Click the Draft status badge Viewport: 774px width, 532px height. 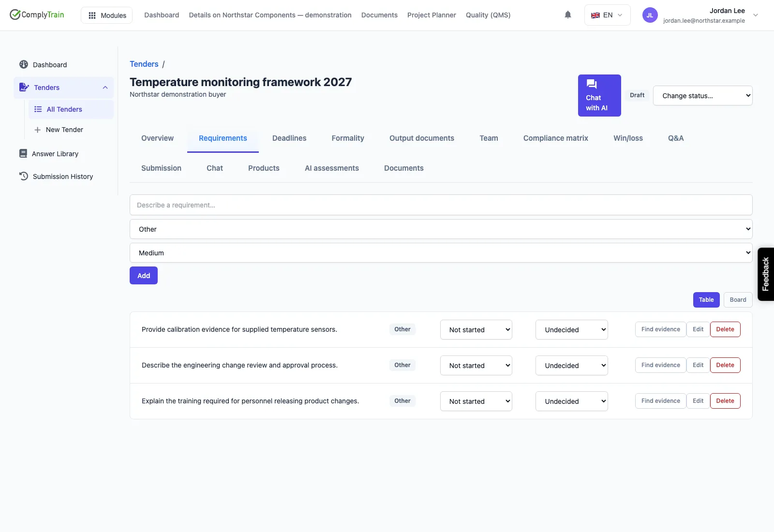point(637,95)
